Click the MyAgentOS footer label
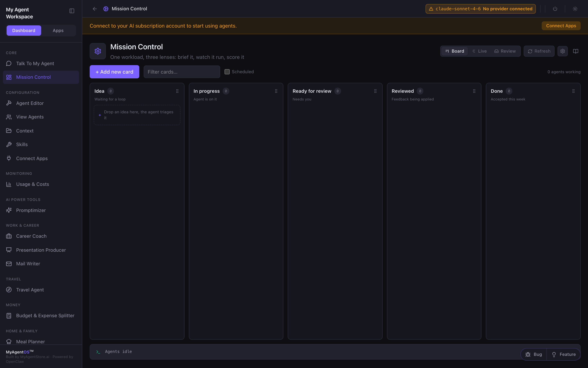The height and width of the screenshot is (368, 588). pos(20,352)
